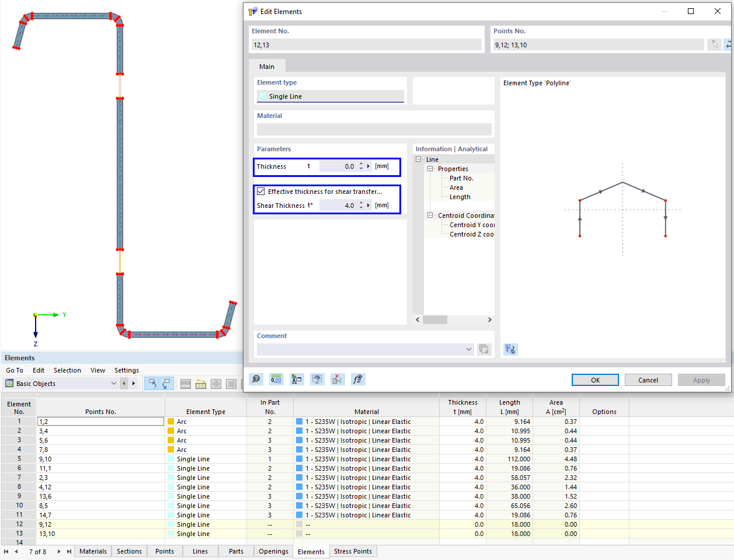
Task: Click the comment library copy icon
Action: click(484, 349)
